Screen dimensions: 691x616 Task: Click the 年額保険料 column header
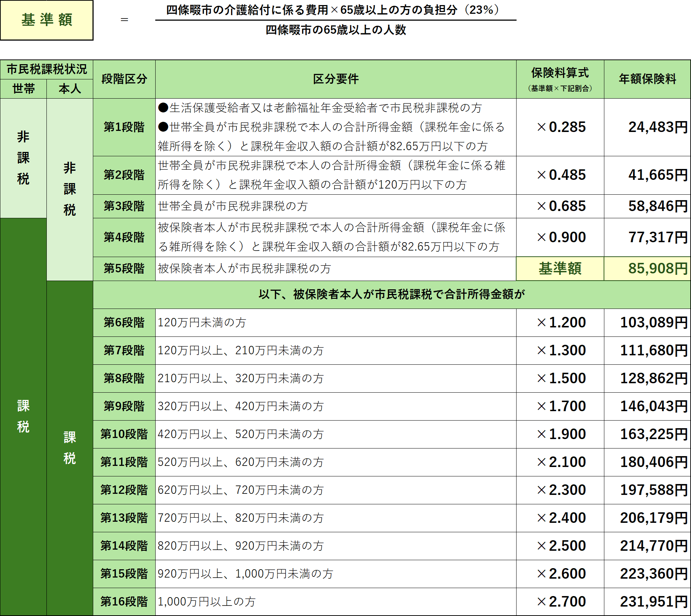(x=647, y=79)
